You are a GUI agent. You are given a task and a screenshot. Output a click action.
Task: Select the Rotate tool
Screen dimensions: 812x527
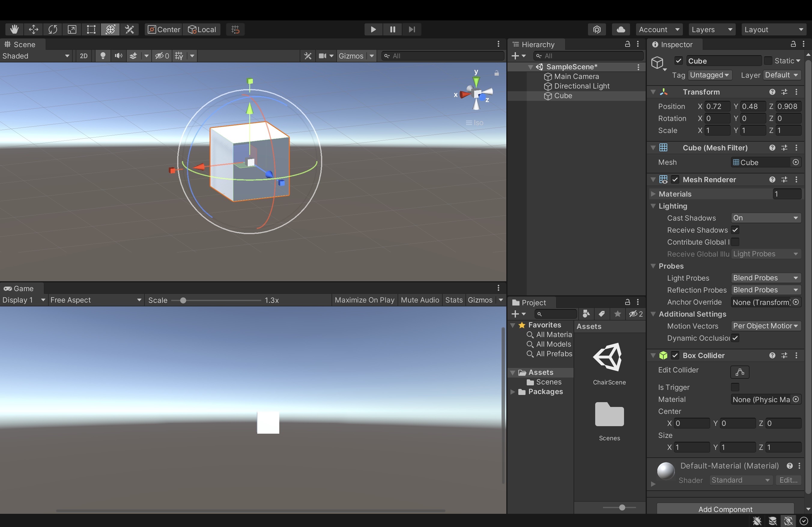point(53,29)
